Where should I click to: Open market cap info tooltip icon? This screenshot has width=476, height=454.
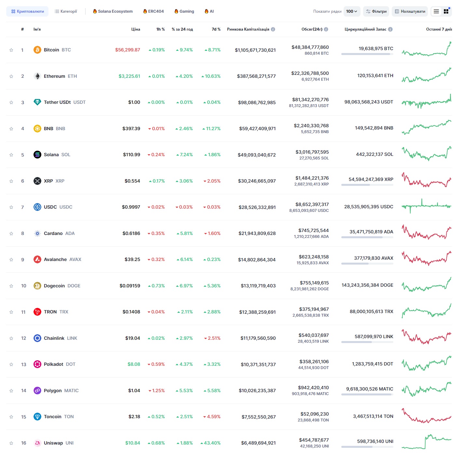click(x=273, y=29)
